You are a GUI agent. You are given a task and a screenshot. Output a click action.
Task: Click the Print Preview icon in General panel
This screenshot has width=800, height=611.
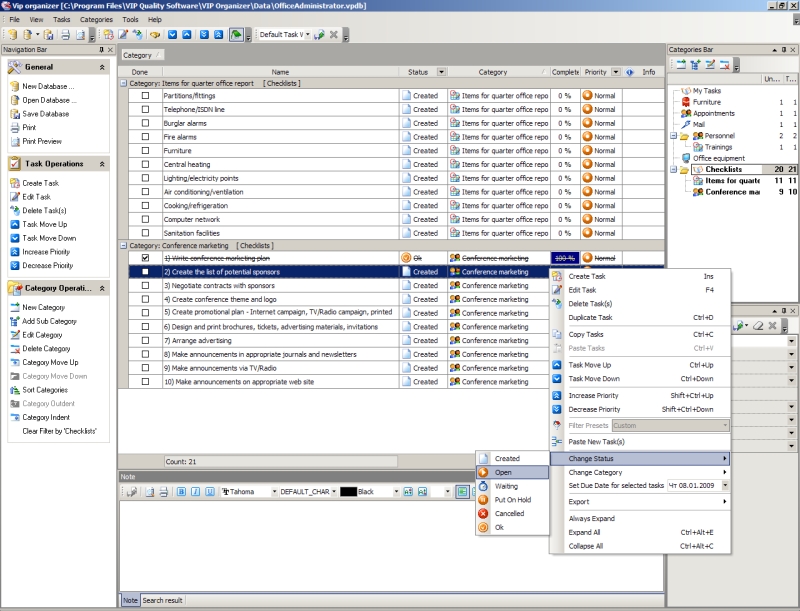(14, 142)
